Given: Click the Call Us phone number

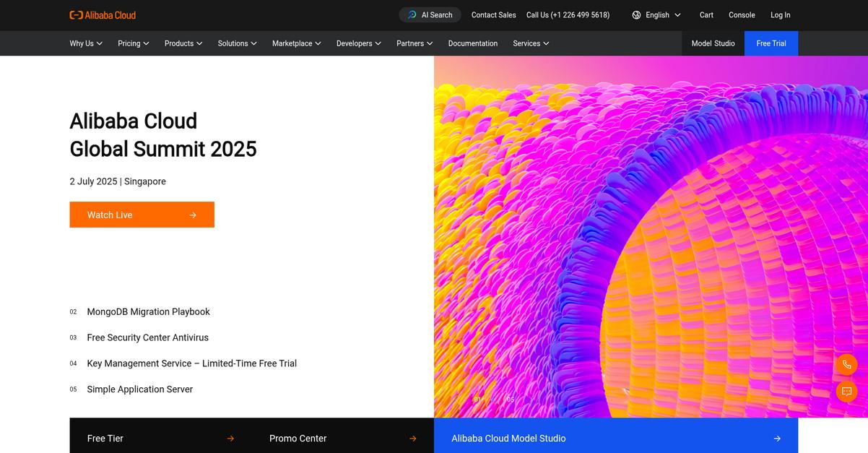Looking at the screenshot, I should point(568,15).
